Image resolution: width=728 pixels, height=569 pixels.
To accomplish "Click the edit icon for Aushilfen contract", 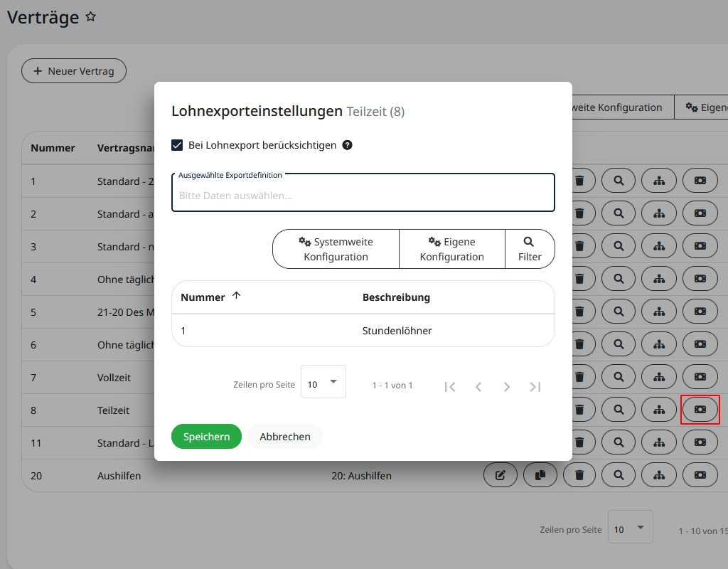I will 500,475.
